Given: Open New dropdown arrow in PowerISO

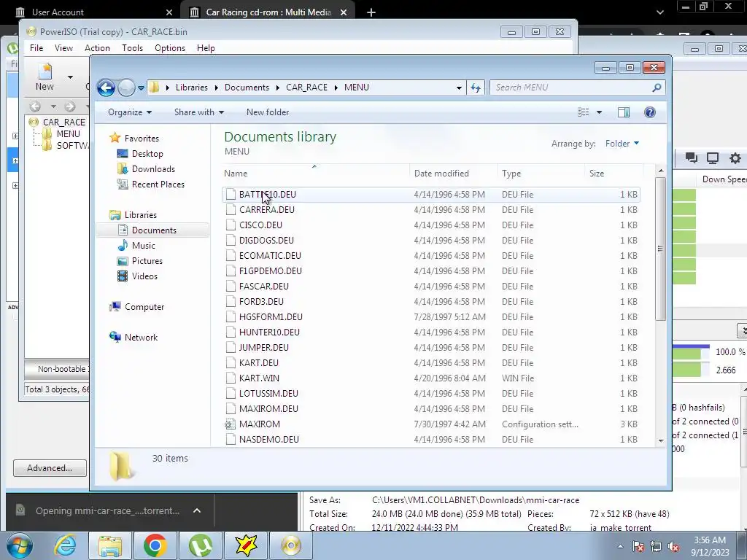Looking at the screenshot, I should [70, 77].
